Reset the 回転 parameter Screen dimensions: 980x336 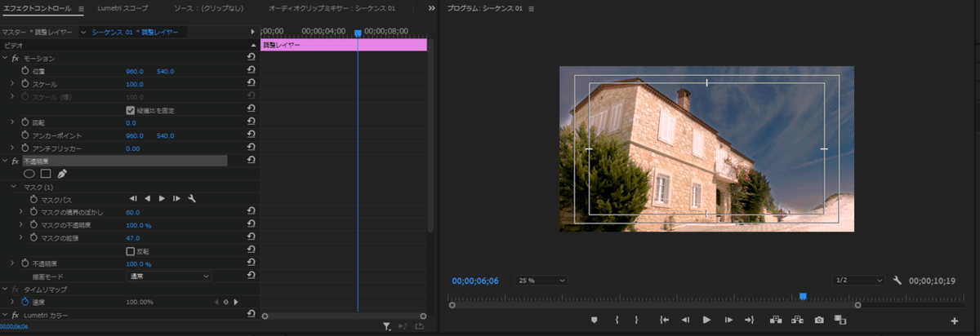(251, 122)
